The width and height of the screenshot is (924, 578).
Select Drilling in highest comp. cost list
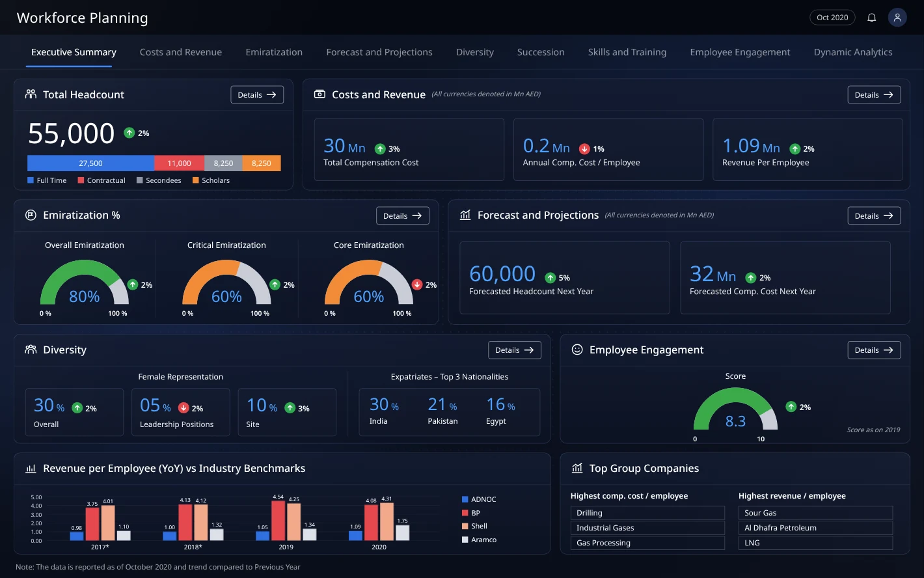click(x=647, y=513)
